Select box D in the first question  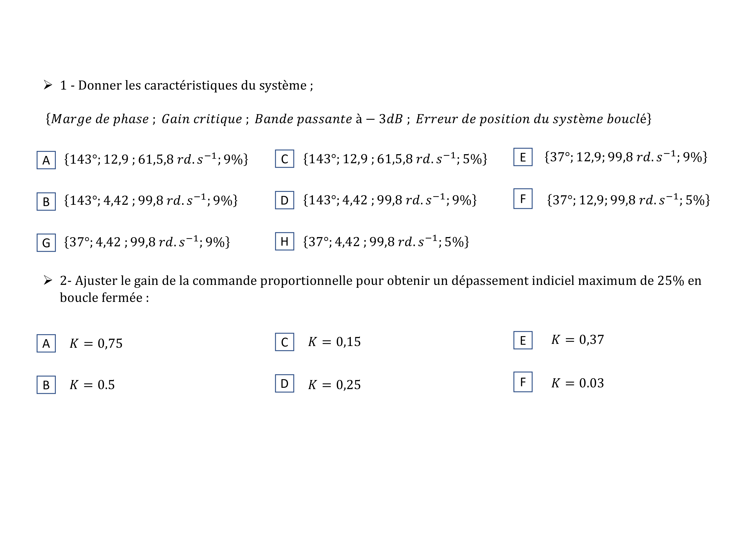[284, 200]
